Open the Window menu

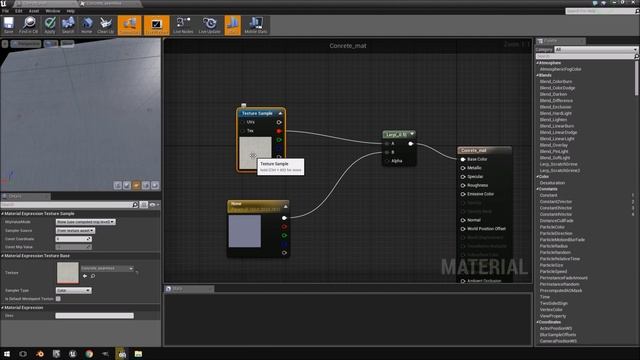coord(53,11)
